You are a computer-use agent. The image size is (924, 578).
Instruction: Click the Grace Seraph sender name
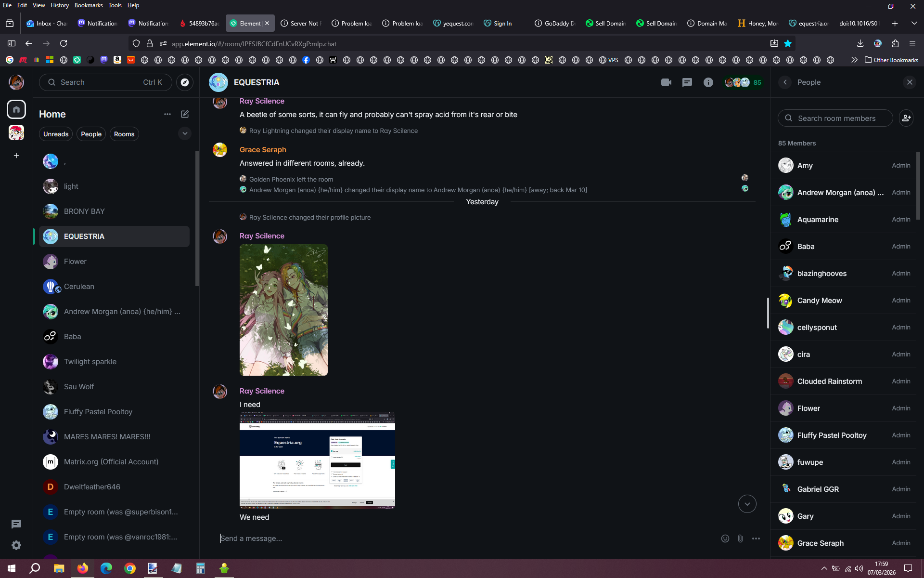(x=263, y=150)
